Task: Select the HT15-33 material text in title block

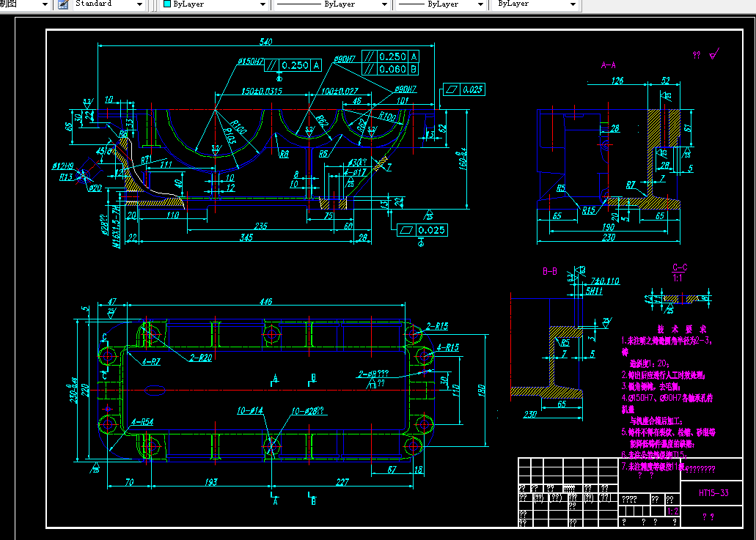Action: (713, 493)
